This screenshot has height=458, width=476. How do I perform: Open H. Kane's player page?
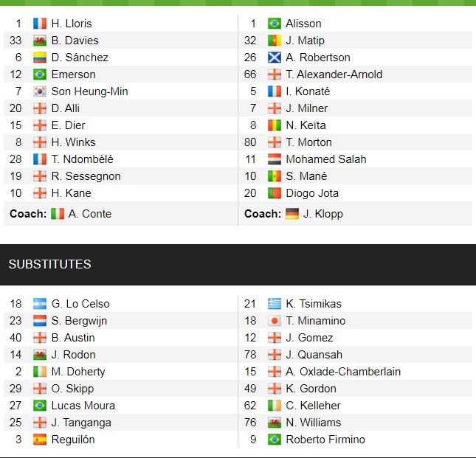point(71,193)
